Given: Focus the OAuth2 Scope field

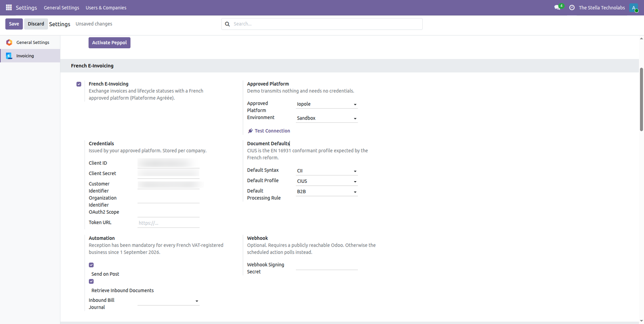Looking at the screenshot, I should click(x=168, y=212).
